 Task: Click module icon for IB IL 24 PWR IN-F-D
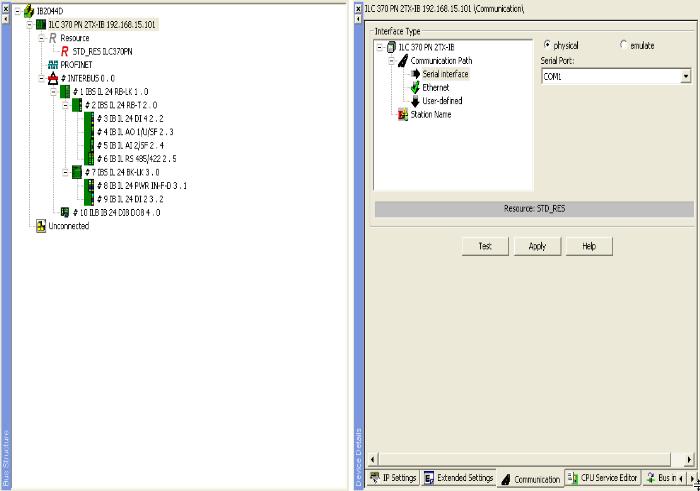pos(89,185)
